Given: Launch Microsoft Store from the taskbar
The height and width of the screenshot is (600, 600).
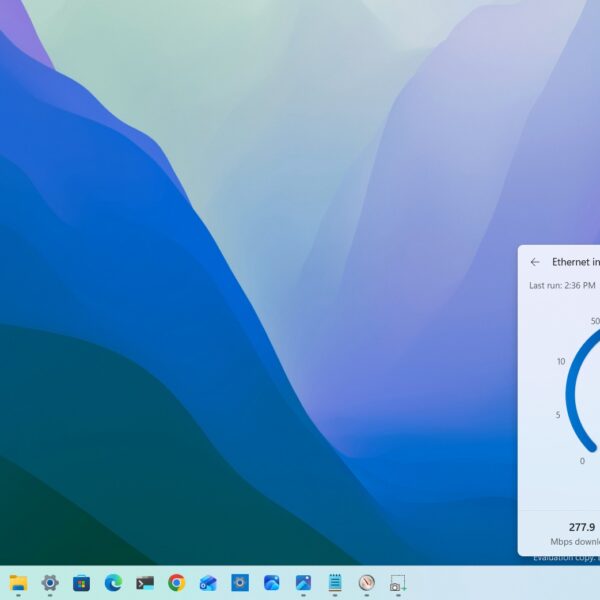Looking at the screenshot, I should [x=82, y=584].
